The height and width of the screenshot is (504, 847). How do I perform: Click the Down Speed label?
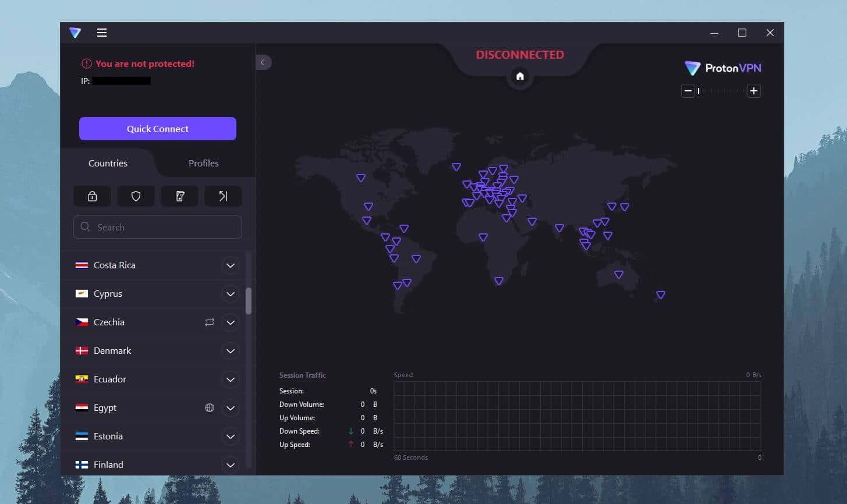[x=299, y=431]
